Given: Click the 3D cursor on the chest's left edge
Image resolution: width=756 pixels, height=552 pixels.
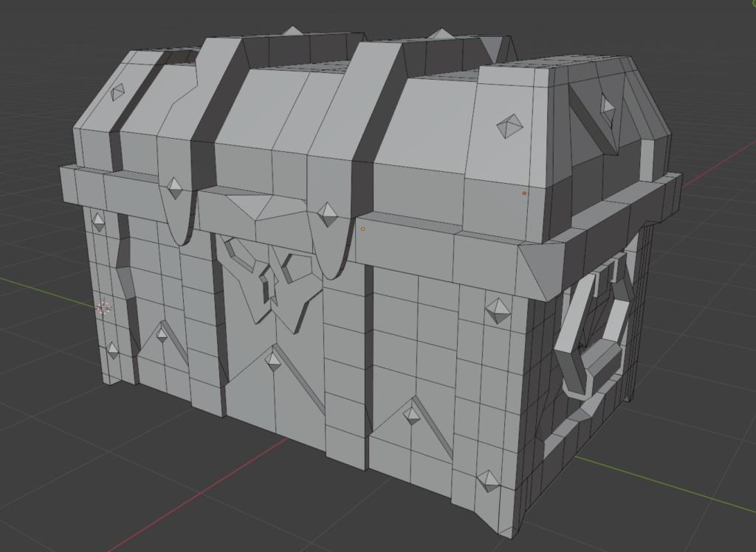Looking at the screenshot, I should tap(104, 308).
